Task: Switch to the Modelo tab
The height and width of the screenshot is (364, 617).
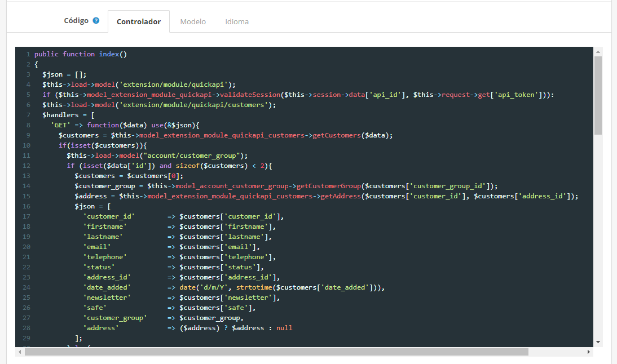Action: tap(193, 21)
